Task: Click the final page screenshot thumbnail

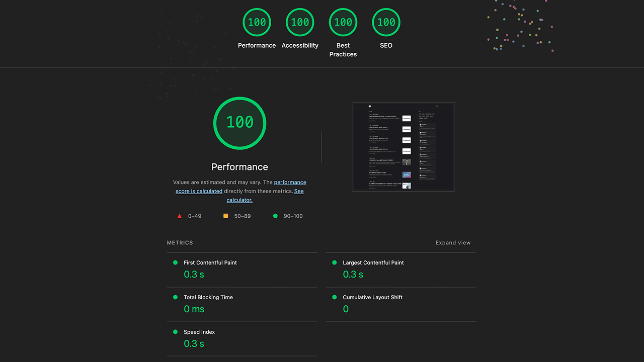Action: (403, 147)
